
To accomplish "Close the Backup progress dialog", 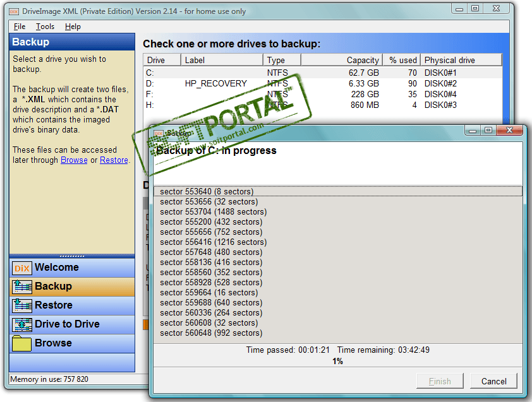I will click(509, 130).
